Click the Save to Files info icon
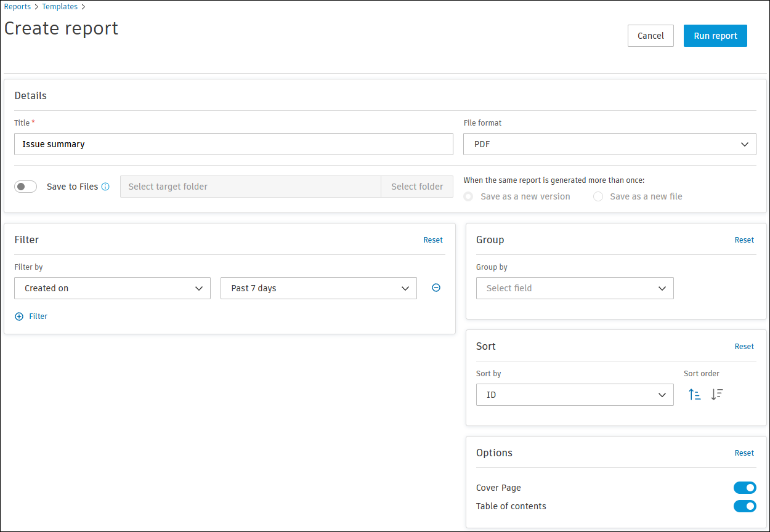770x532 pixels. pyautogui.click(x=105, y=187)
